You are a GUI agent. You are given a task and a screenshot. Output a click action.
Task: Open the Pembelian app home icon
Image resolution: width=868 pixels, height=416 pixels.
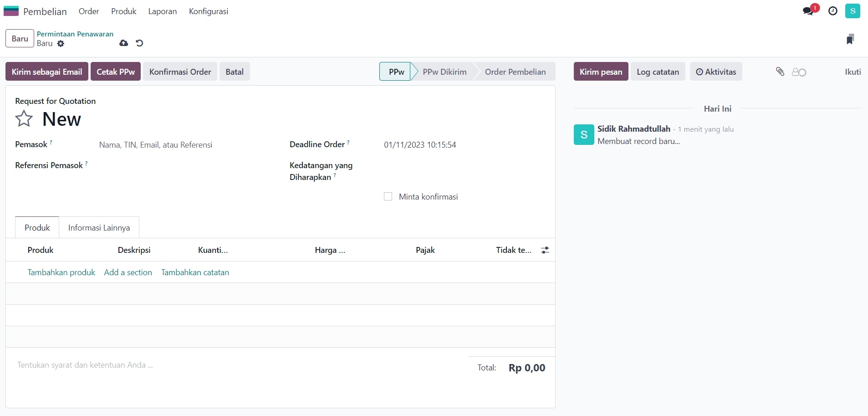11,11
